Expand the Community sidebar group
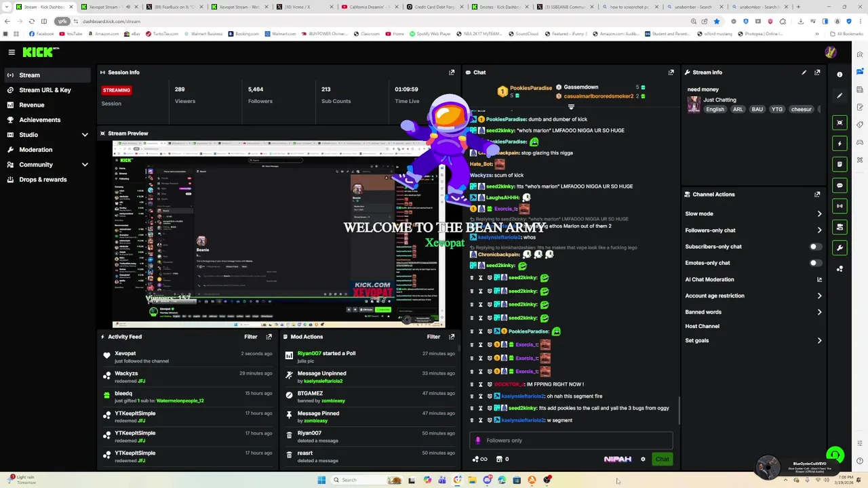The height and width of the screenshot is (488, 868). pyautogui.click(x=47, y=165)
